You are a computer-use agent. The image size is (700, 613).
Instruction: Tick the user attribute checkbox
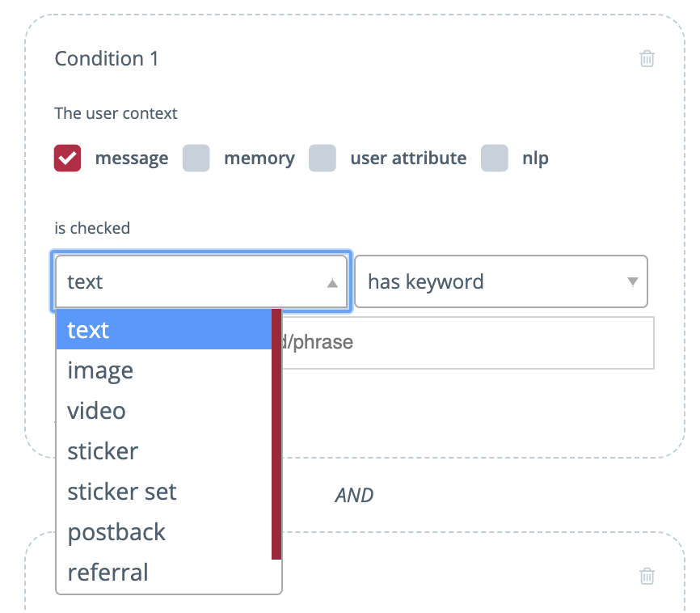323,159
